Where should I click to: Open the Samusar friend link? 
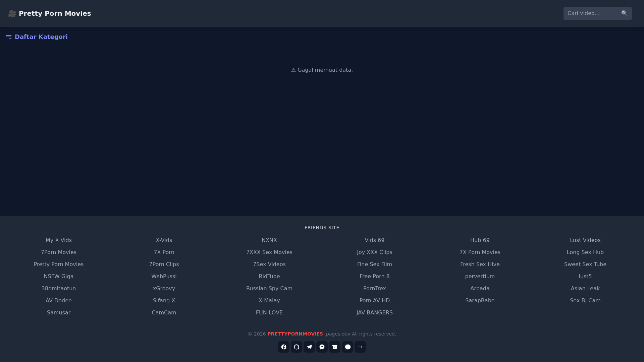59,313
